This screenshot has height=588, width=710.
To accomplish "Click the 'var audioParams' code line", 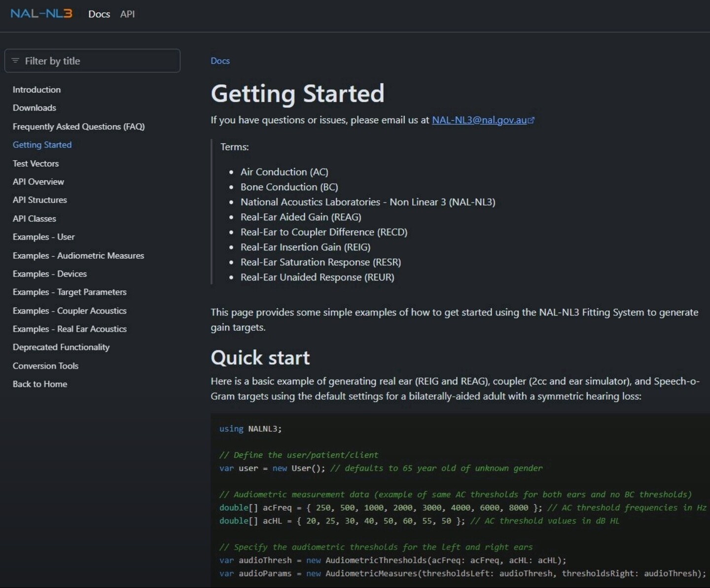I will [462, 574].
